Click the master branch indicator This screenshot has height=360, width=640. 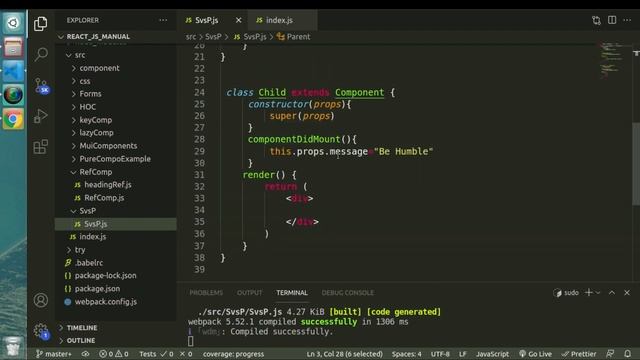[x=53, y=354]
